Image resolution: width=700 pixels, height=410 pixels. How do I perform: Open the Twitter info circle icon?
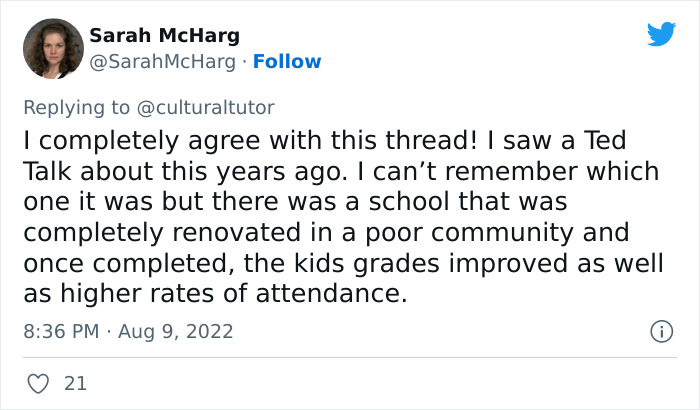coord(660,330)
